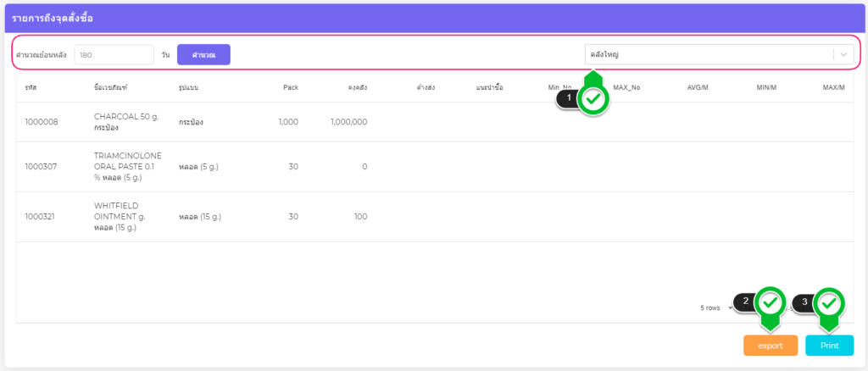Screen dimensions: 868x371
Task: Focus the days input field showing 180
Action: [114, 55]
